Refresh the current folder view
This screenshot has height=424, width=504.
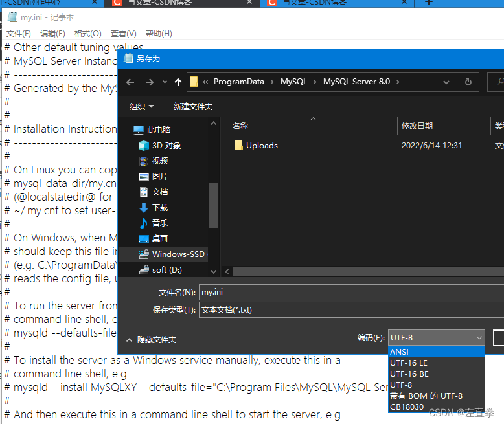[x=468, y=82]
